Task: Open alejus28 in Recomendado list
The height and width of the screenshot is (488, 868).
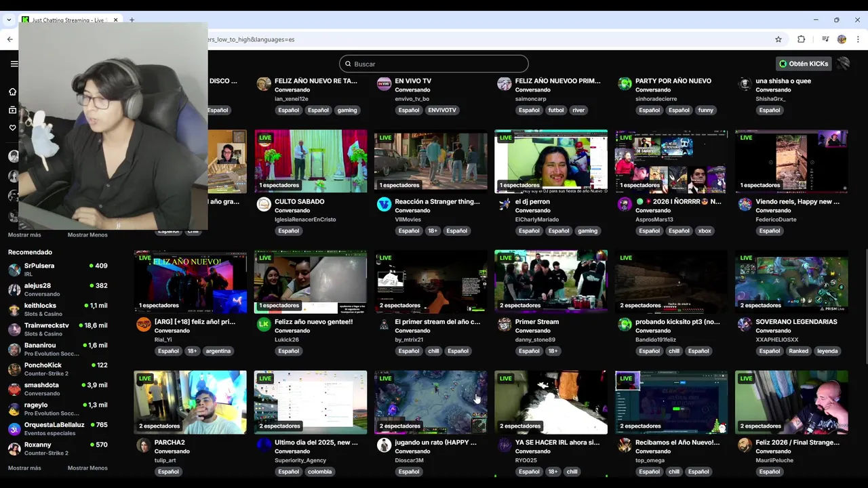Action: point(58,289)
